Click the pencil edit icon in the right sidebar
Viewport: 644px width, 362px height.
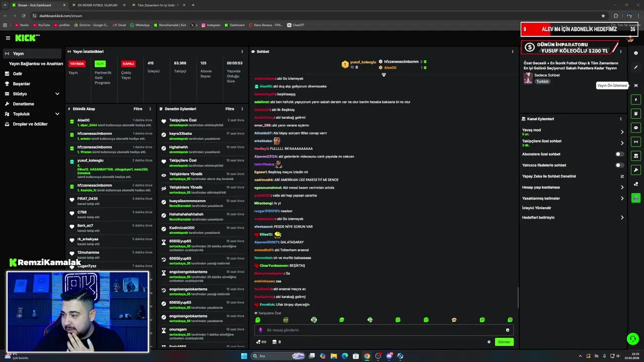[x=636, y=67]
